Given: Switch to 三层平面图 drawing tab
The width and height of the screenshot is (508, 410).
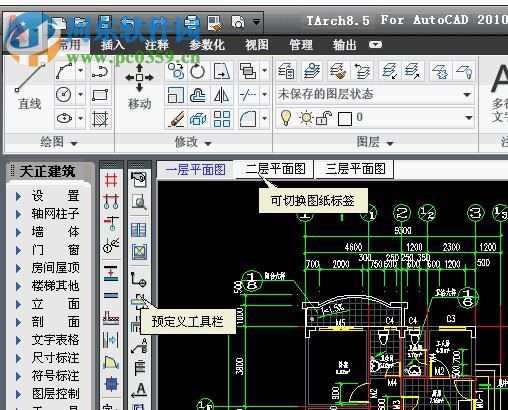Looking at the screenshot, I should coord(355,169).
